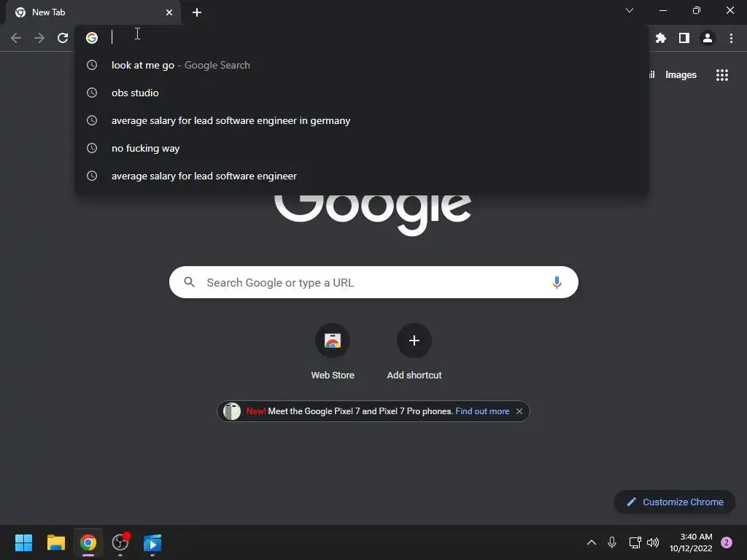The width and height of the screenshot is (747, 560).
Task: Restore down the Chrome window
Action: pyautogui.click(x=696, y=10)
